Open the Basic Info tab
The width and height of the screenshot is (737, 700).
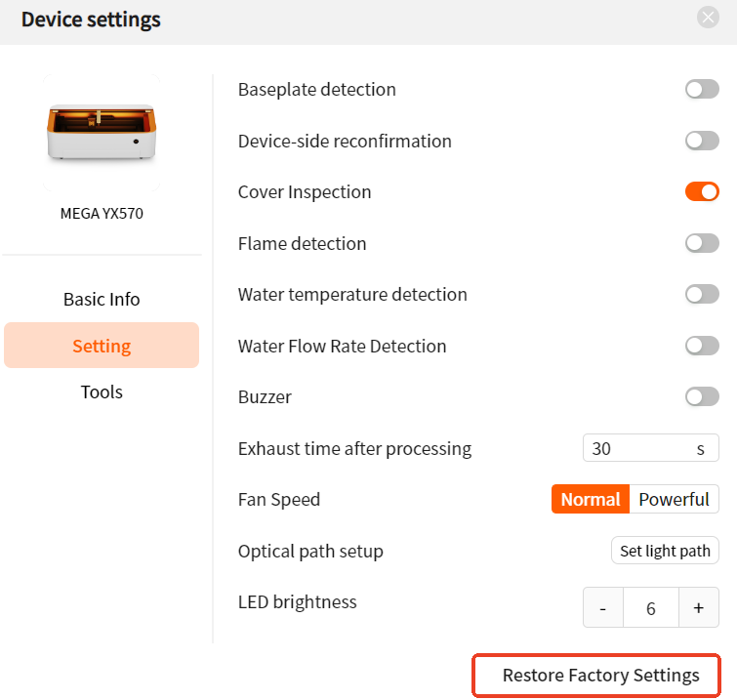click(x=102, y=299)
